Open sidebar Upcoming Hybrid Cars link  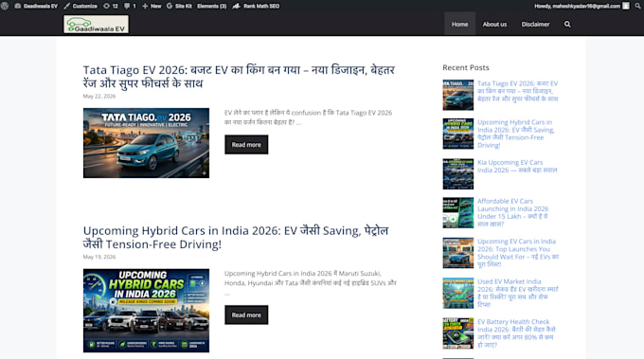(516, 134)
